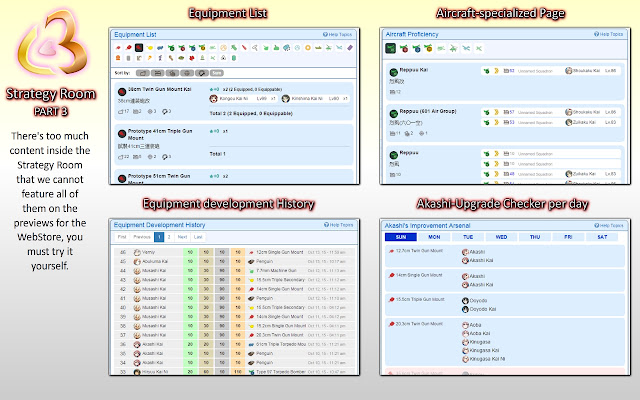Click Kinugasa Kai Ni in improvement arsenal
640x400 pixels.
point(487,359)
